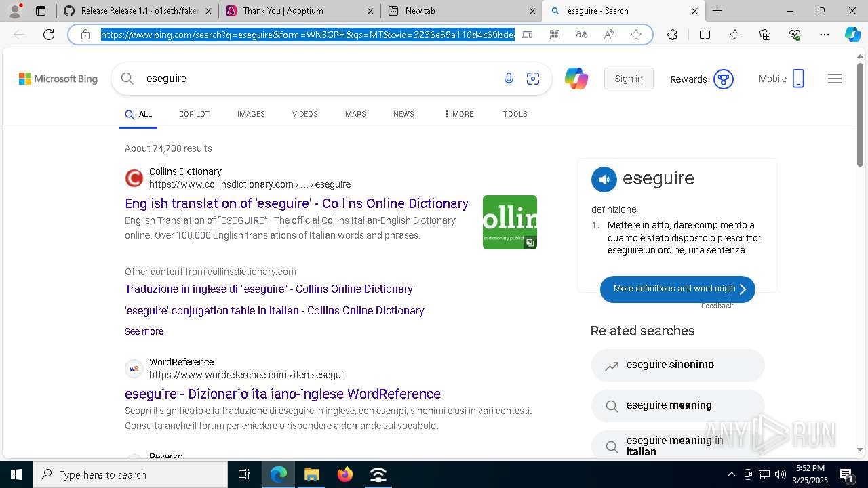Click the page vertical scrollbar
868x488 pixels.
861,115
